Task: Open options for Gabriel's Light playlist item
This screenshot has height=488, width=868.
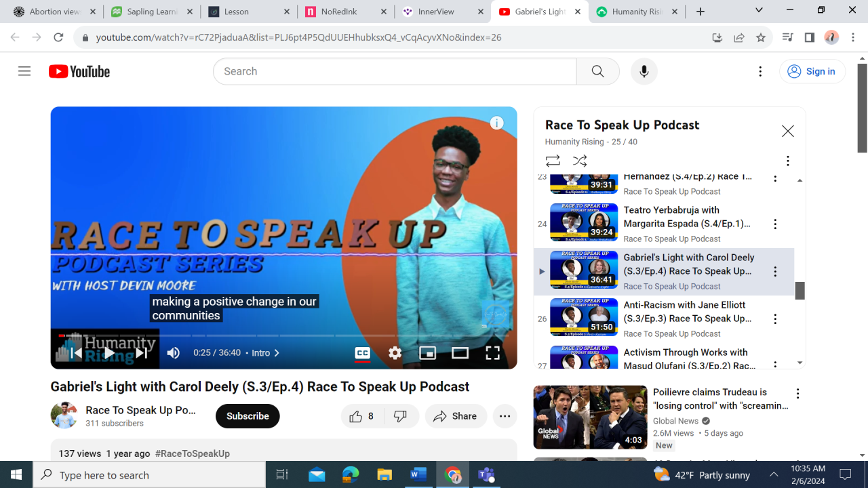Action: click(x=775, y=272)
